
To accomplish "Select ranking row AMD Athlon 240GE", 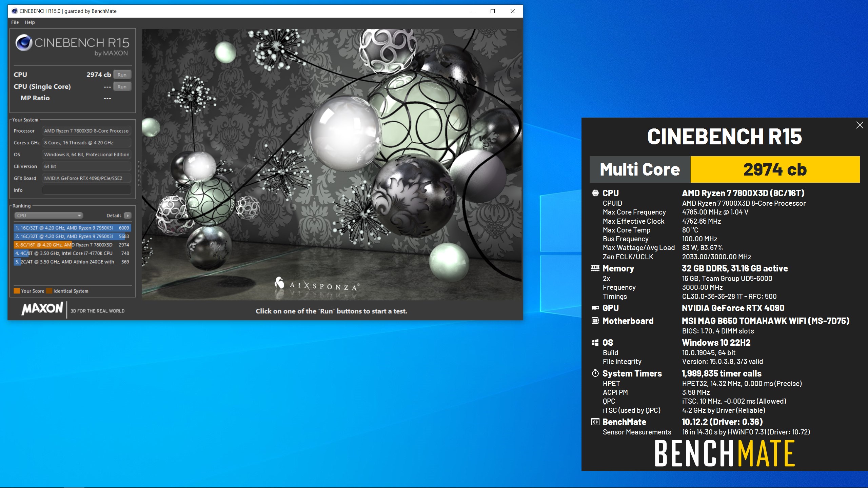I will (72, 262).
